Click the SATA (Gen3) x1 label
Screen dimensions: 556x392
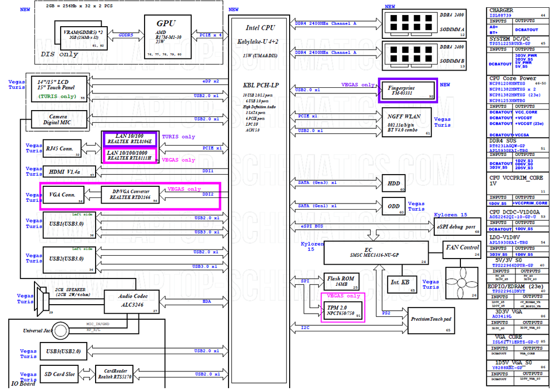coord(317,183)
